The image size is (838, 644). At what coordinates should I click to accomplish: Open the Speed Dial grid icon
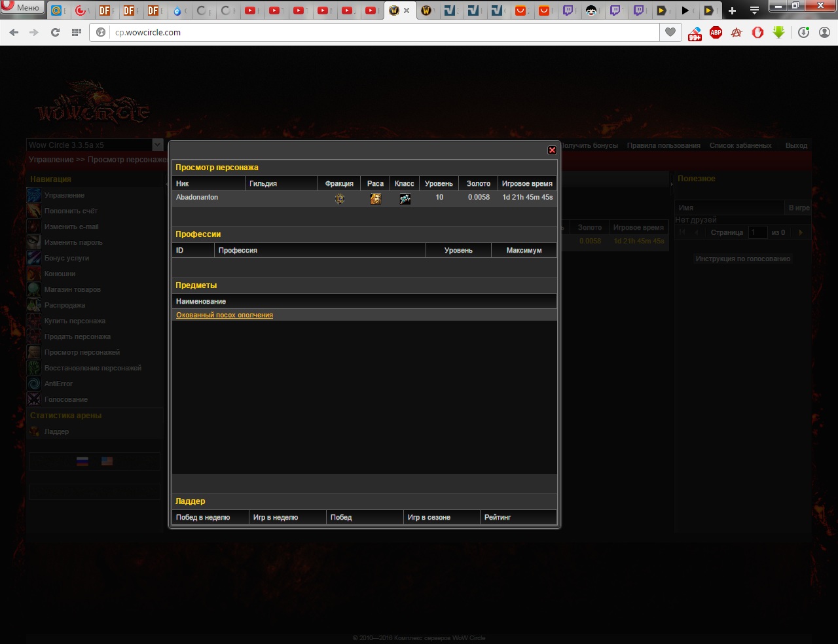point(77,32)
